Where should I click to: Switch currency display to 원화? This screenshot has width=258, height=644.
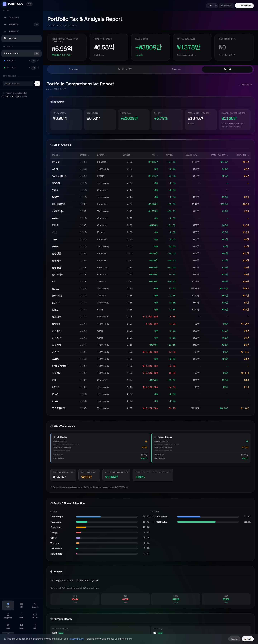click(8, 605)
